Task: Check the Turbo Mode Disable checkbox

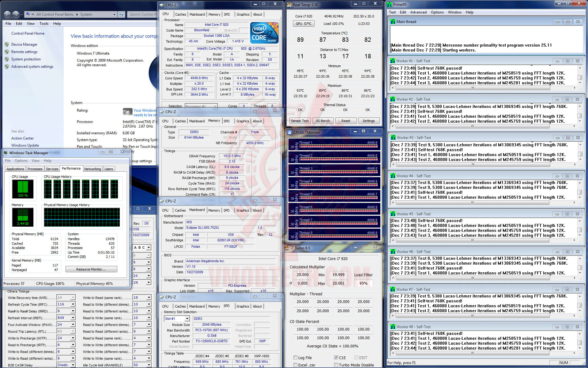Action: pyautogui.click(x=336, y=365)
